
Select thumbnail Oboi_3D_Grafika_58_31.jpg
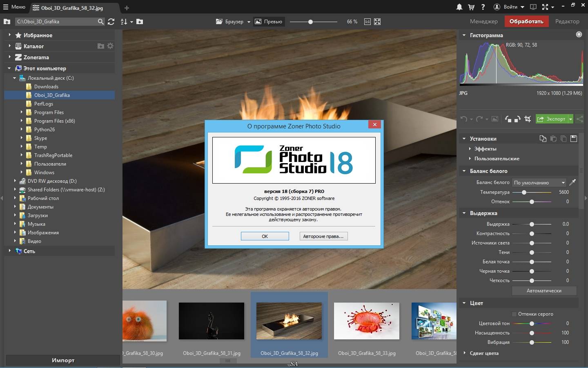[212, 321]
